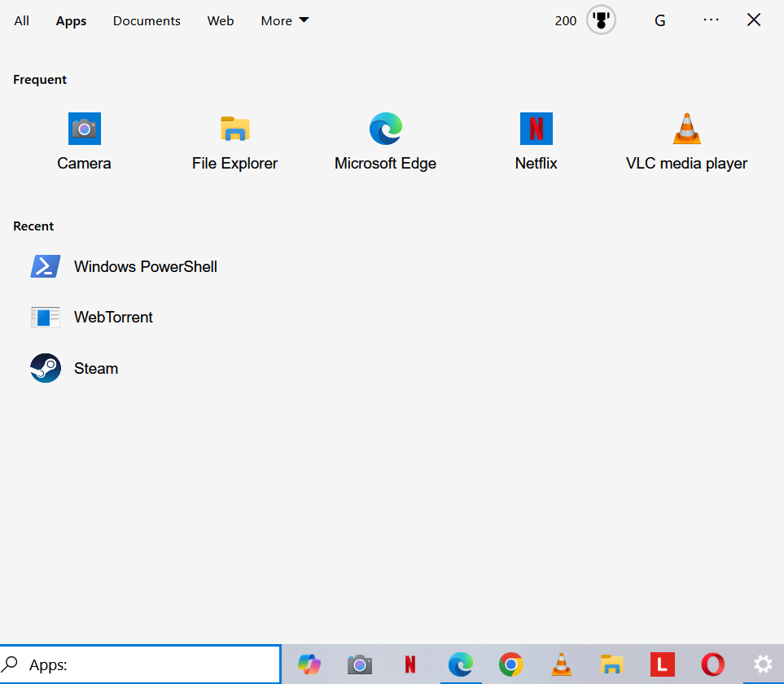Open File Explorer from Frequent apps
The image size is (784, 684).
click(234, 142)
